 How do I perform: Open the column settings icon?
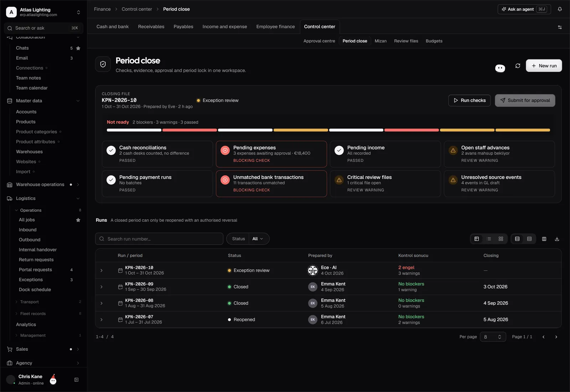pos(544,239)
